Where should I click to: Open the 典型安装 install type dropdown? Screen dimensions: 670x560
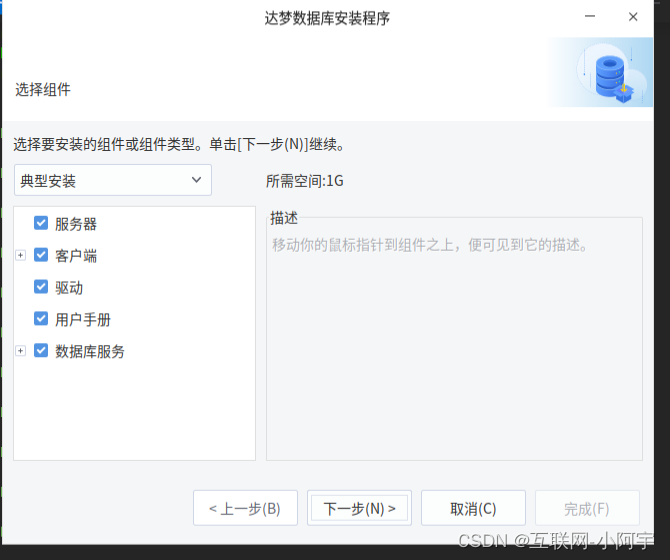(113, 180)
